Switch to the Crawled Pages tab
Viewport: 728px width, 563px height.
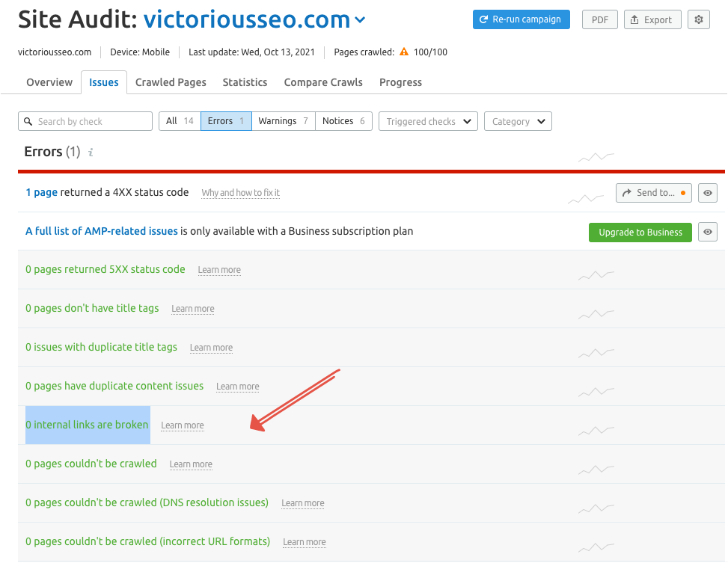pos(171,82)
